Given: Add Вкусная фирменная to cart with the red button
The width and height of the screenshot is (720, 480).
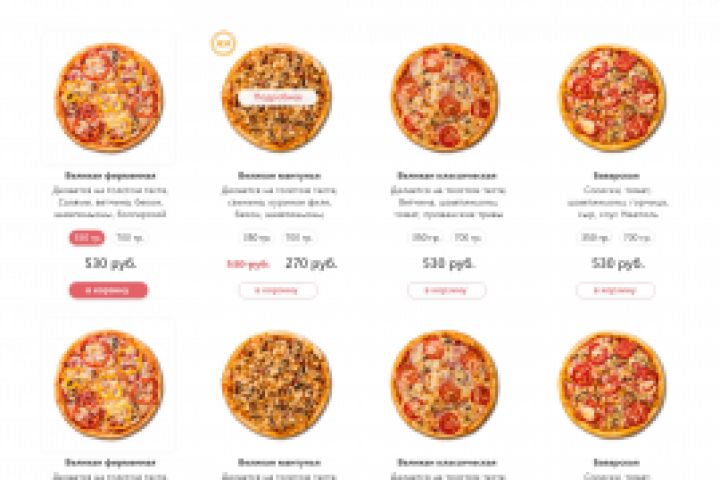Looking at the screenshot, I should click(x=109, y=290).
